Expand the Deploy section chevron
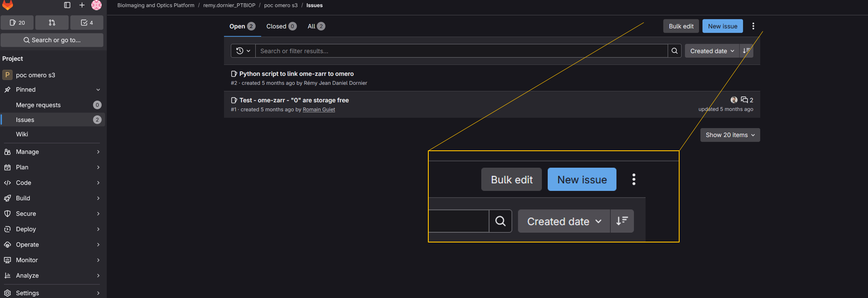 [x=98, y=229]
